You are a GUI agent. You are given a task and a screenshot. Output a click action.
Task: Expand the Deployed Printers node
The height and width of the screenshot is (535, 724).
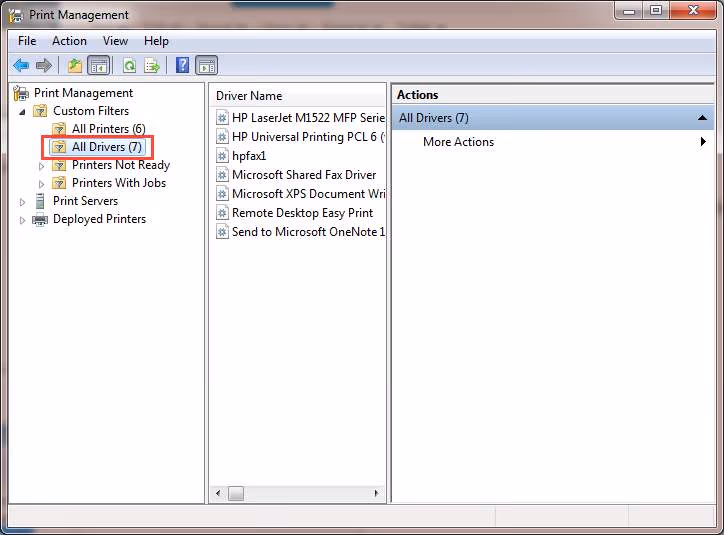click(23, 220)
